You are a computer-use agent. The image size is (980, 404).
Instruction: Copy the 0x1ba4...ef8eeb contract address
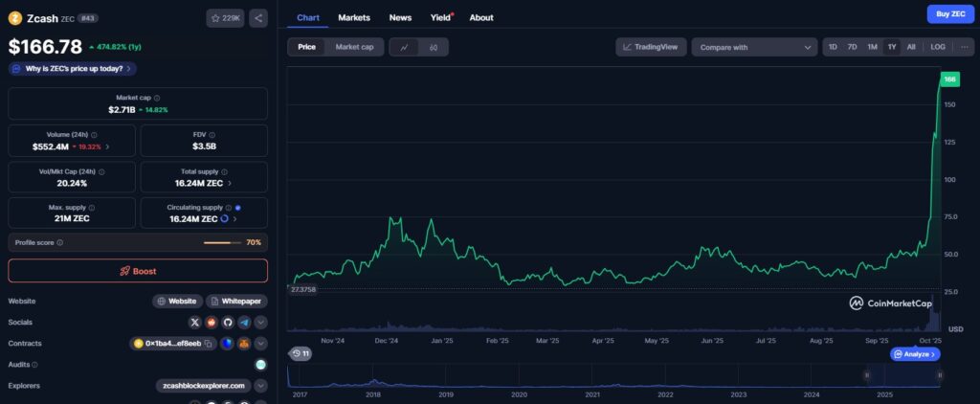coord(208,344)
